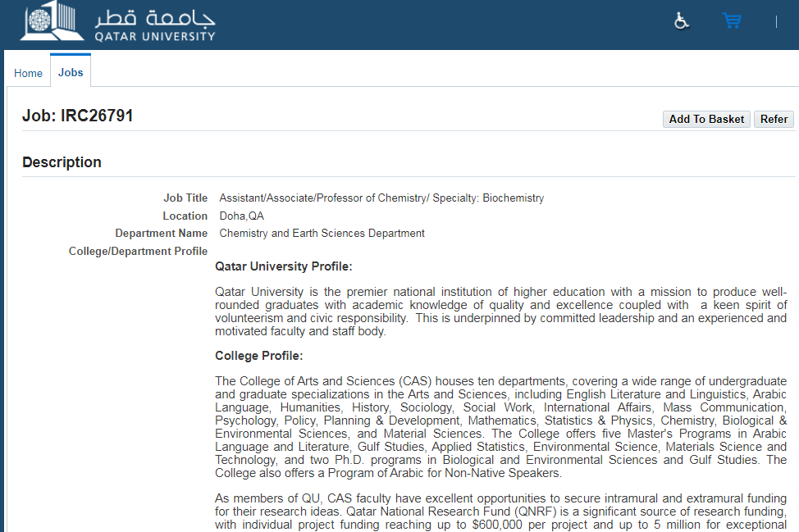Image resolution: width=799 pixels, height=532 pixels.
Task: Click the Qatar University Profile subheading
Action: click(283, 266)
